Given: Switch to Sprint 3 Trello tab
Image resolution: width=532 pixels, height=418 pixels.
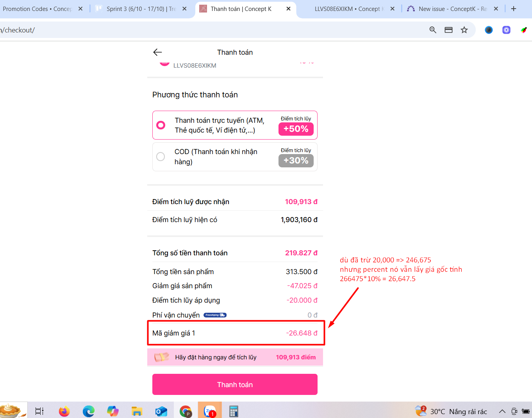Looking at the screenshot, I should coord(141,9).
